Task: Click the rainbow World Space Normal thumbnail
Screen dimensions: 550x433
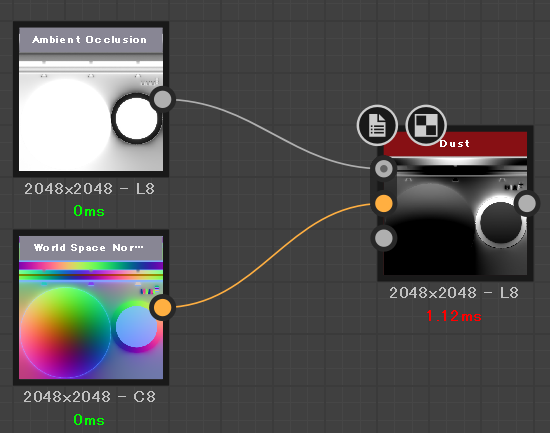Action: [x=91, y=320]
